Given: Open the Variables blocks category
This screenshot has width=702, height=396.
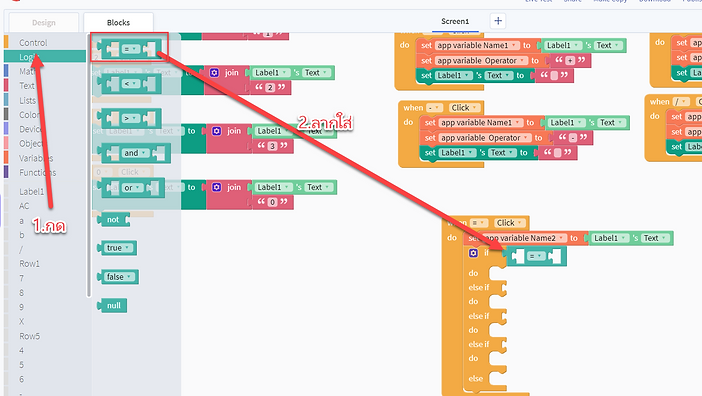Looking at the screenshot, I should pos(36,158).
